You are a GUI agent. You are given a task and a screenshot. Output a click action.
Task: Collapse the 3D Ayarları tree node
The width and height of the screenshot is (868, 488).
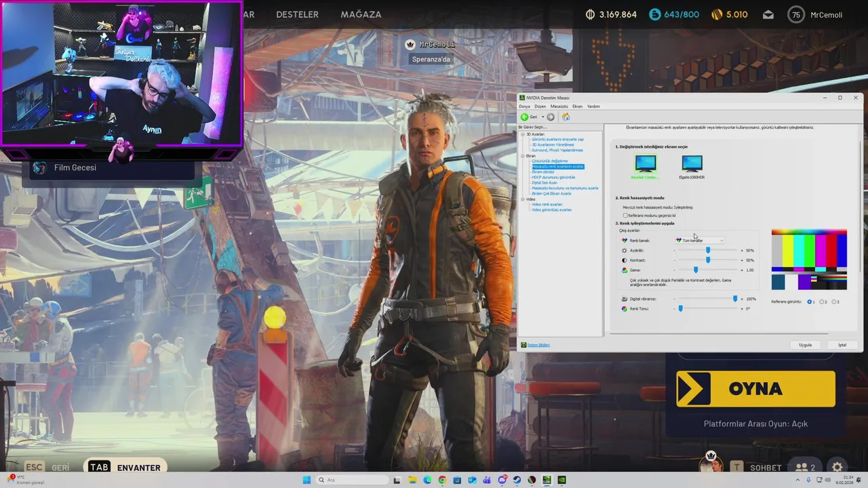(x=523, y=134)
